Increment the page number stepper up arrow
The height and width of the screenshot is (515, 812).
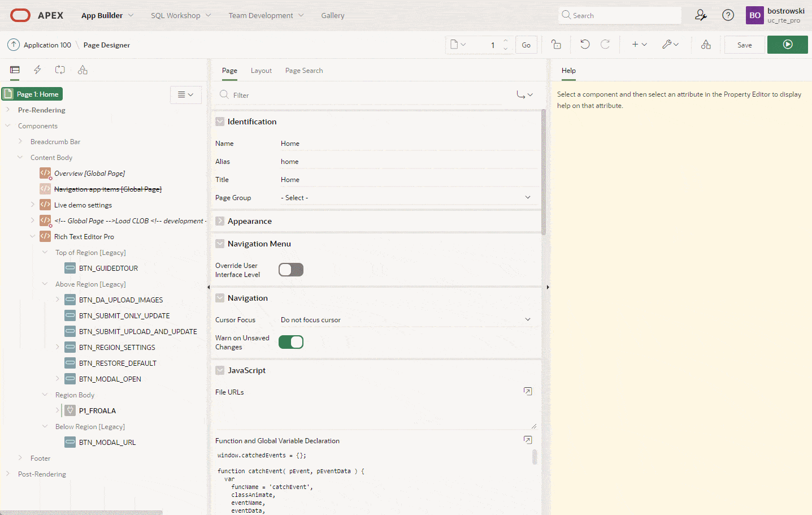[x=506, y=41]
